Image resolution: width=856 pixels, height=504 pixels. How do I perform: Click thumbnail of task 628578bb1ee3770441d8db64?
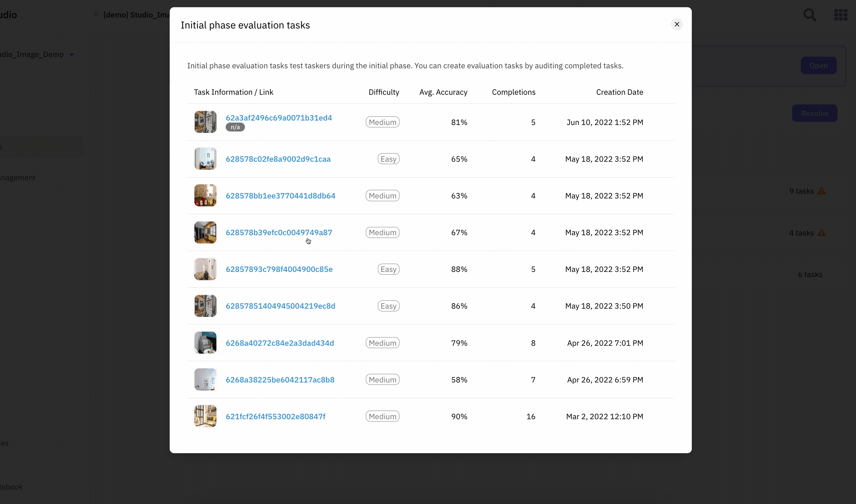pos(205,195)
